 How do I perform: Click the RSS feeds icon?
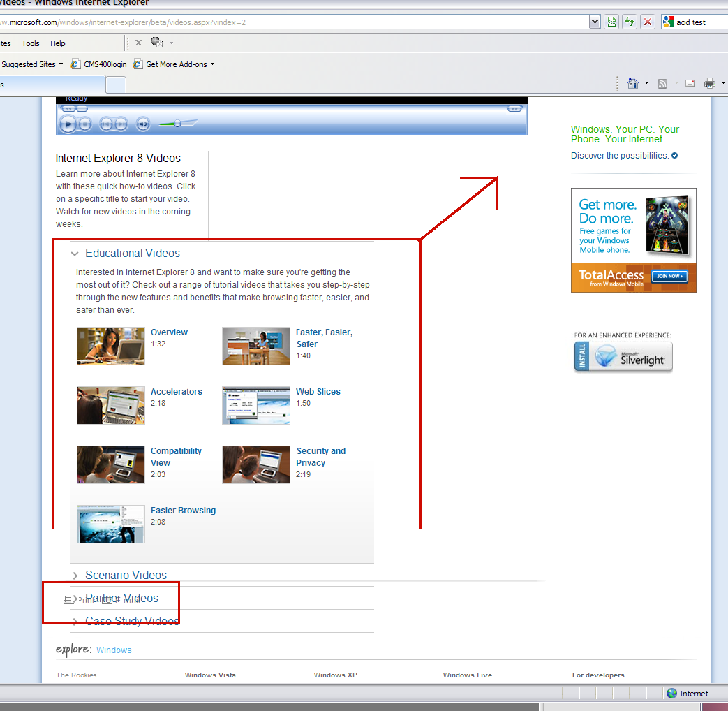pyautogui.click(x=662, y=84)
